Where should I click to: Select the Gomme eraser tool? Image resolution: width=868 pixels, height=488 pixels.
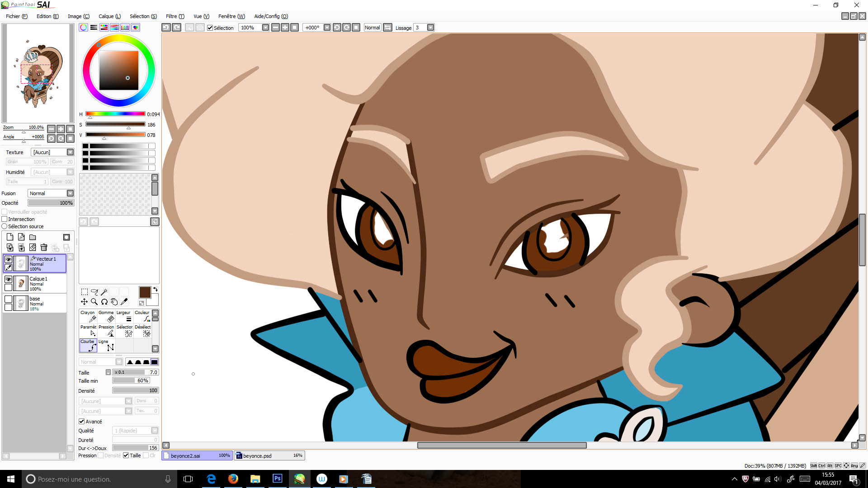[x=106, y=316]
